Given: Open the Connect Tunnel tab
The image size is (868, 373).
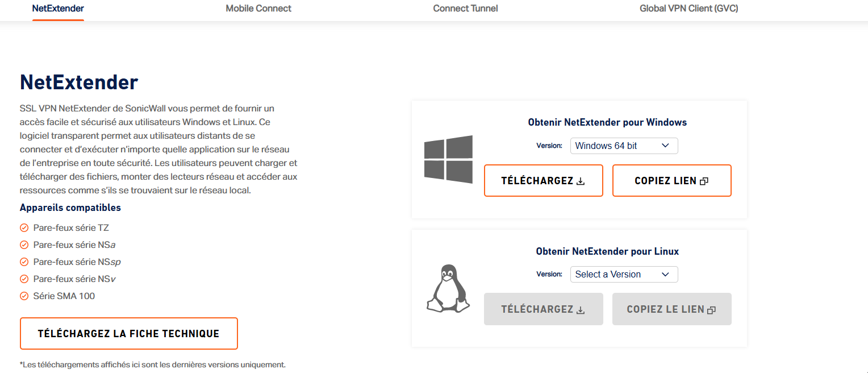Looking at the screenshot, I should (x=465, y=9).
